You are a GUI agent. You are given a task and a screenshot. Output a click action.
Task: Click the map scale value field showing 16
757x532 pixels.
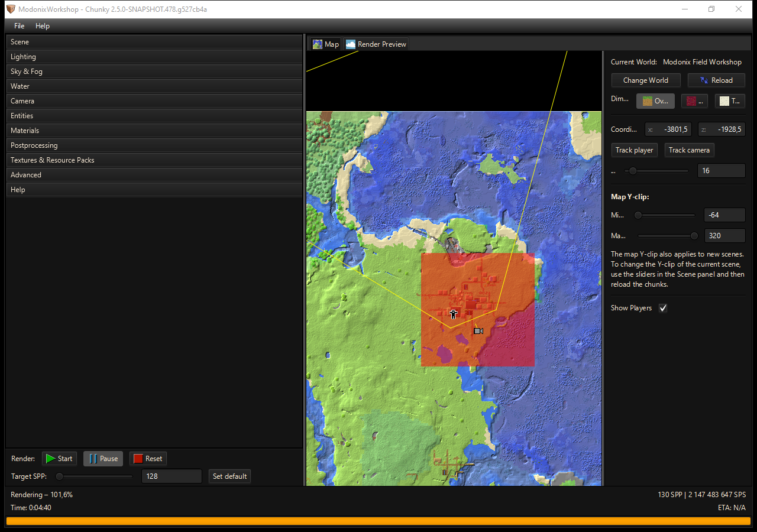click(722, 171)
